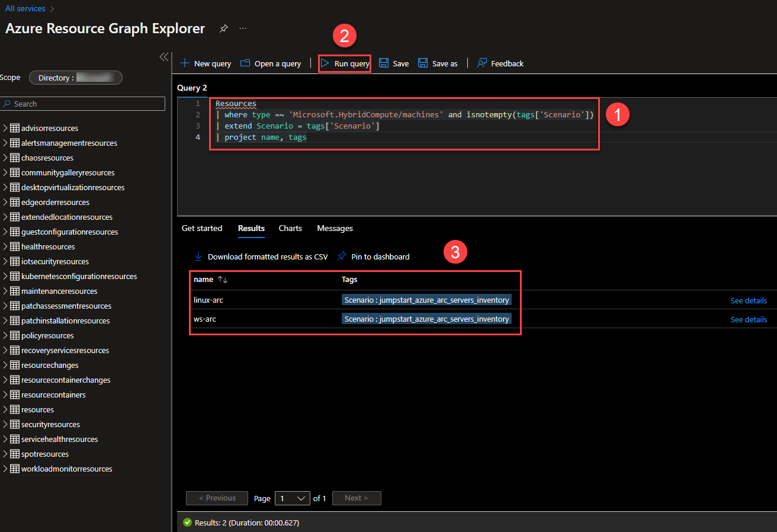The width and height of the screenshot is (777, 532).
Task: Open See details for ws-arc row
Action: (749, 319)
